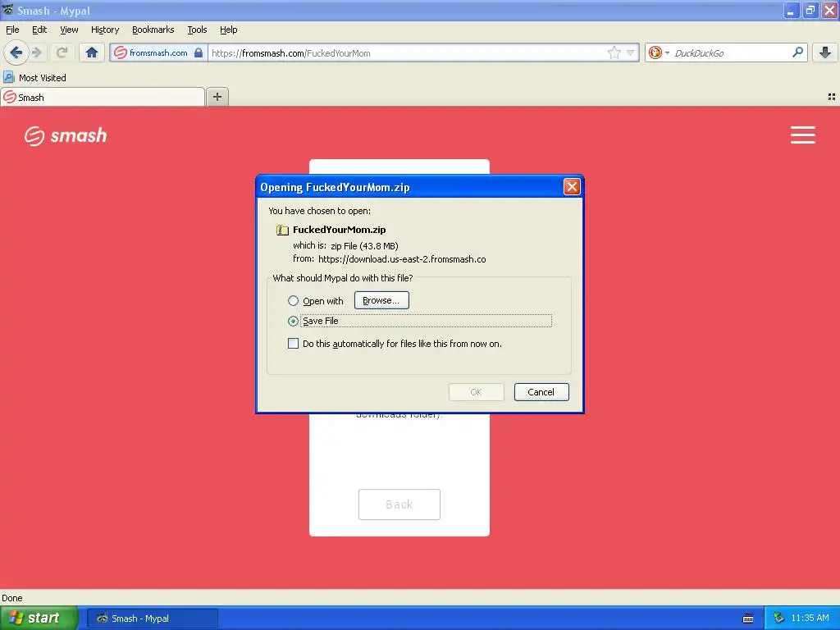840x630 pixels.
Task: Open the URL history dropdown arrow
Action: click(x=631, y=52)
